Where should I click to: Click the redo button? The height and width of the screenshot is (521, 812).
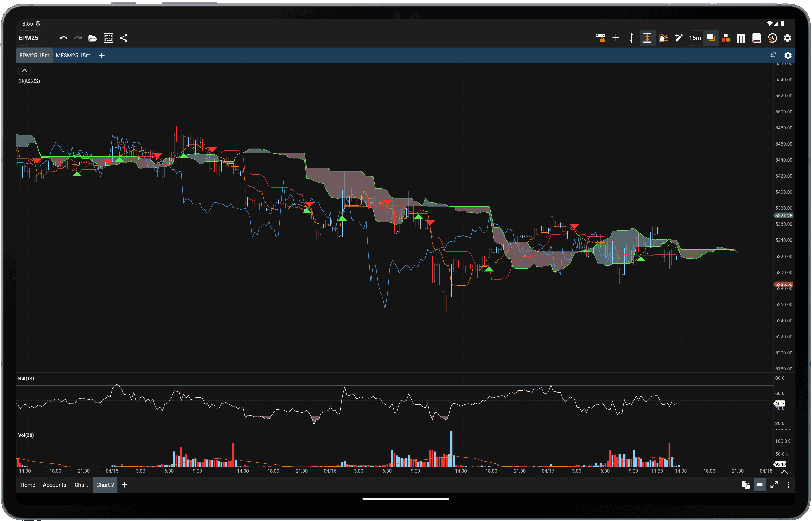click(77, 38)
